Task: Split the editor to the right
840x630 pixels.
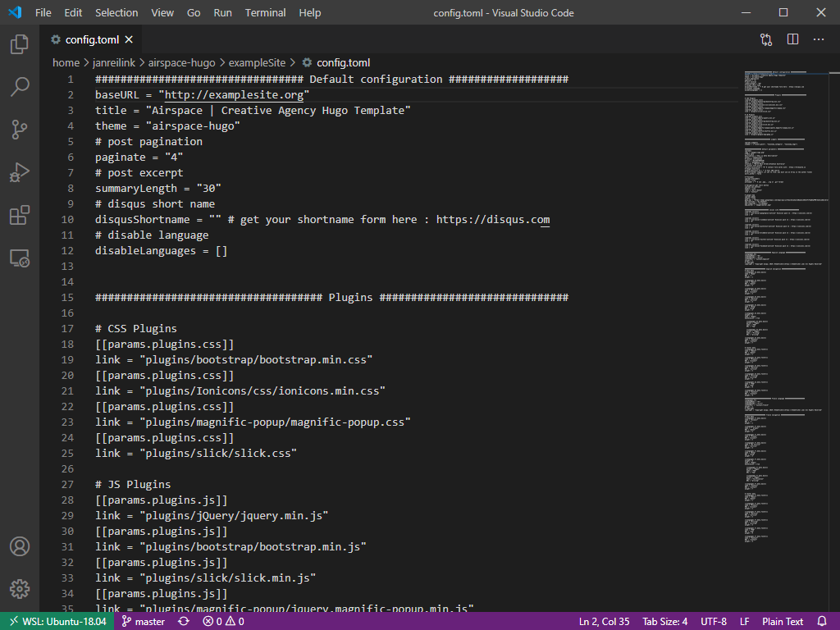Action: pyautogui.click(x=792, y=39)
